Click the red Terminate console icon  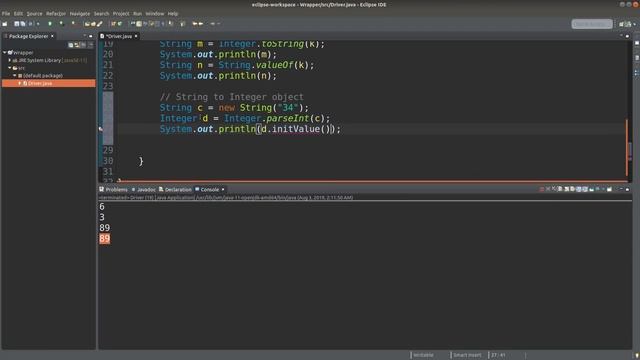[x=542, y=189]
